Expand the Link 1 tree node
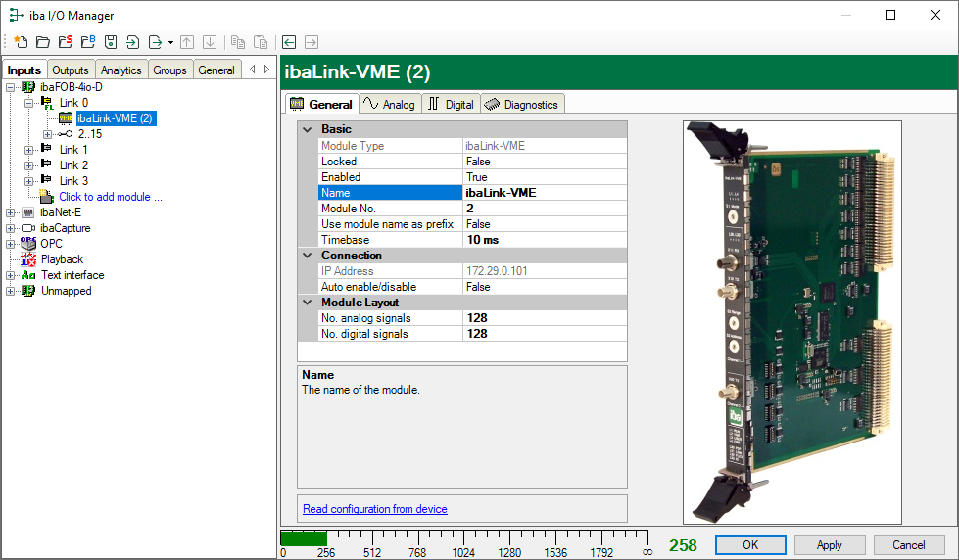 pos(28,150)
